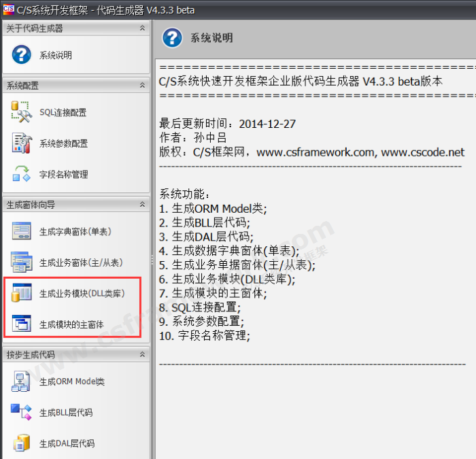
Task: Click the 系统参数配置 icon
Action: (x=22, y=143)
